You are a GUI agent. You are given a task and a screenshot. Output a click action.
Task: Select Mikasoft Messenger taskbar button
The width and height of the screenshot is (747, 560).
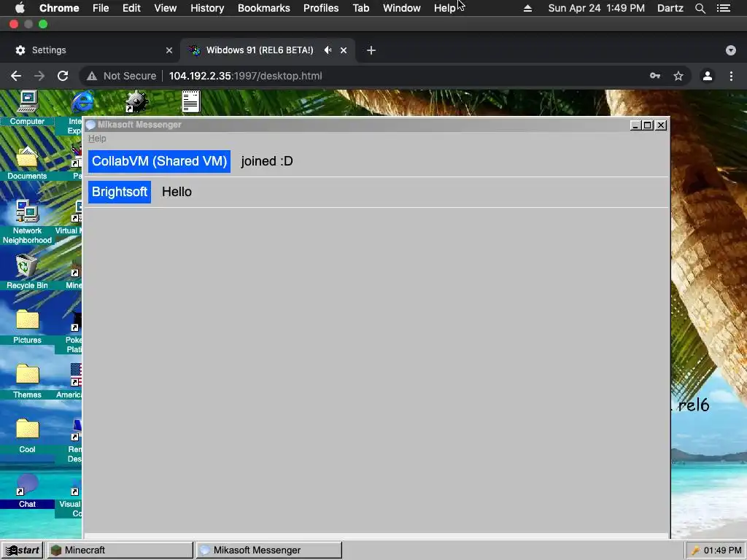point(268,550)
